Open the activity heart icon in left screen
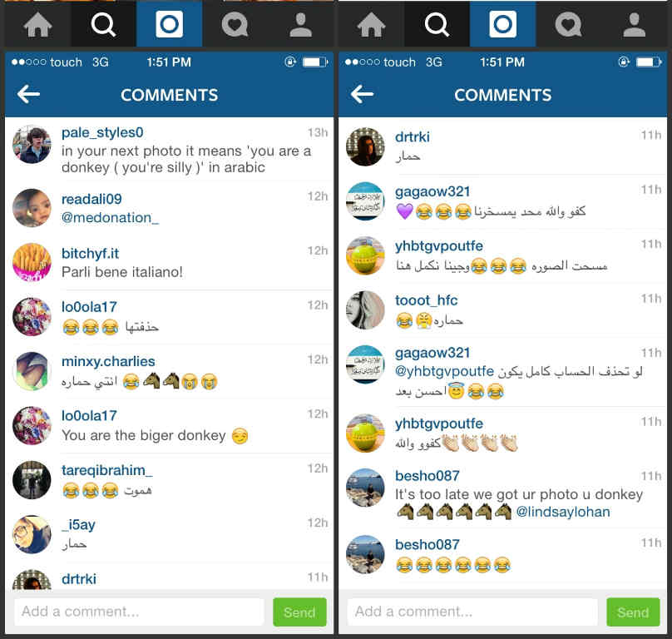Screen dimensions: 672x639 coord(235,24)
